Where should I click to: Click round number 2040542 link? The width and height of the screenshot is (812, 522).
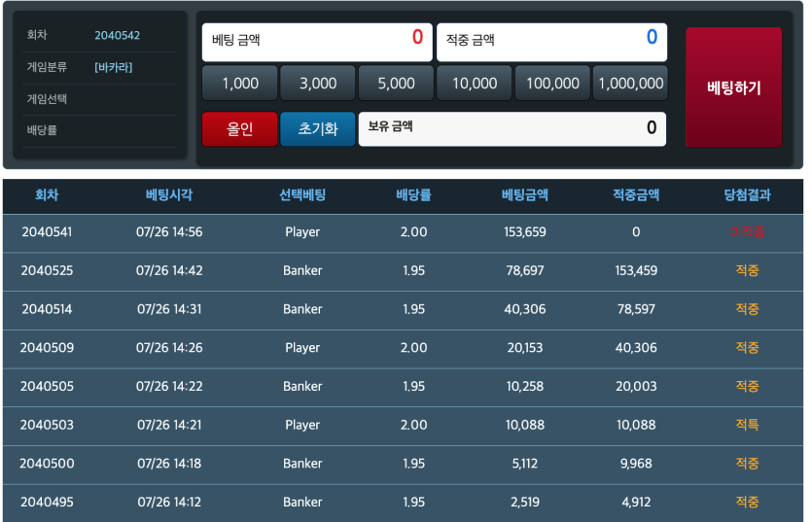pyautogui.click(x=117, y=35)
